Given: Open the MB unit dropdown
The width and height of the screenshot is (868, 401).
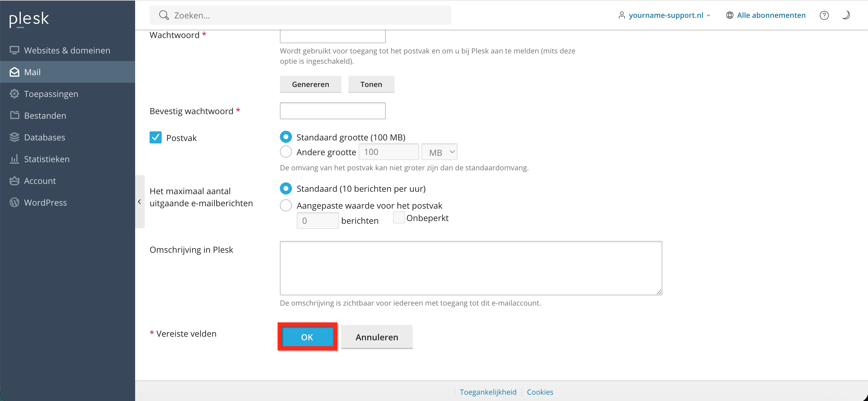Looking at the screenshot, I should click(x=439, y=152).
